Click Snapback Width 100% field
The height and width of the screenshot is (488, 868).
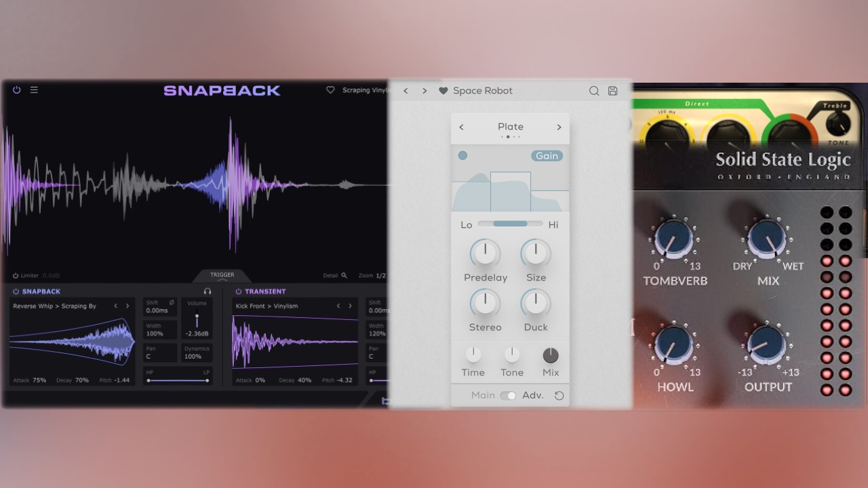coord(160,330)
